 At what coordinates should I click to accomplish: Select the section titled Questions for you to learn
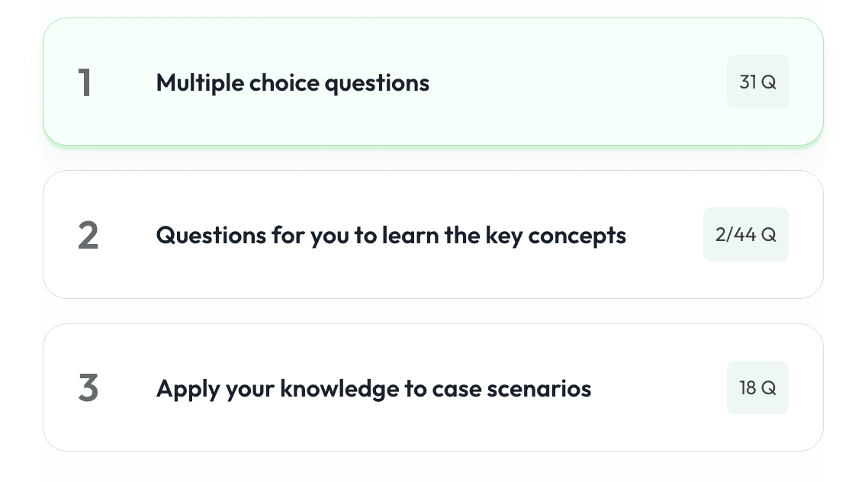pyautogui.click(x=433, y=234)
